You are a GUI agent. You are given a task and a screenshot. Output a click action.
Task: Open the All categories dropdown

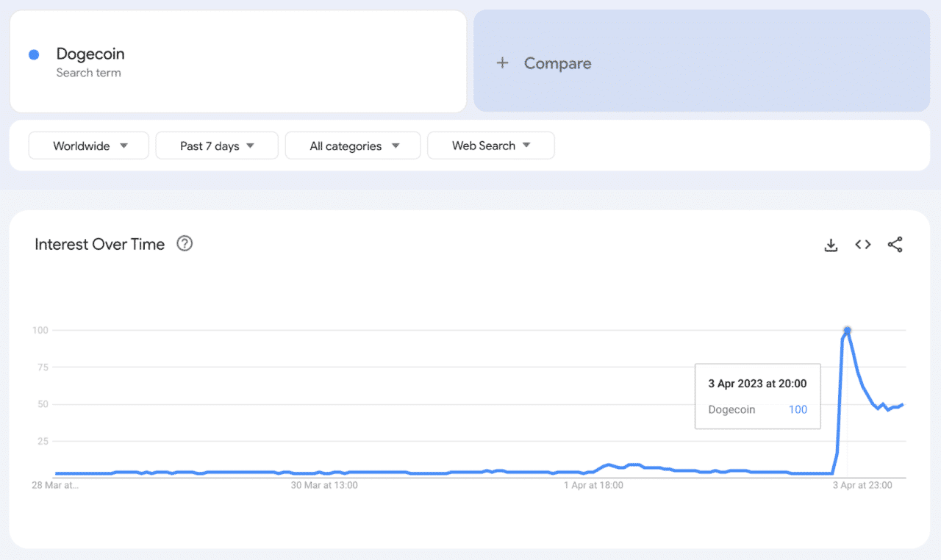click(x=353, y=146)
